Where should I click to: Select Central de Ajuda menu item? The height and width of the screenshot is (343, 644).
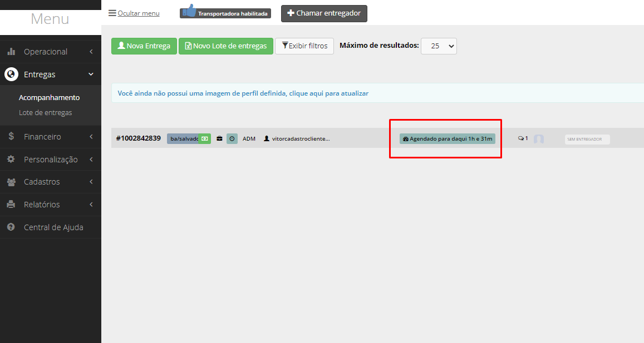point(51,227)
